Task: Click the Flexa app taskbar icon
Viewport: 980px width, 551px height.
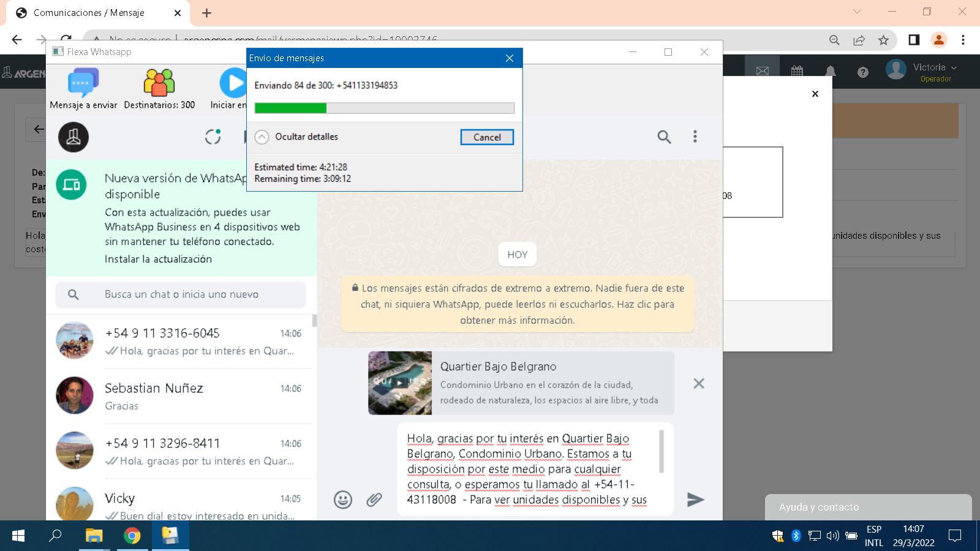Action: [170, 536]
